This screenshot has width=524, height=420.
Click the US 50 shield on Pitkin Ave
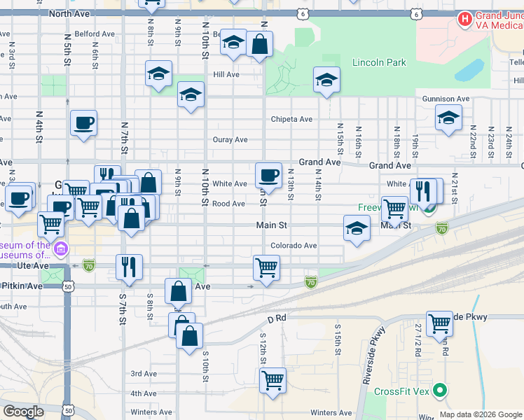tap(68, 287)
